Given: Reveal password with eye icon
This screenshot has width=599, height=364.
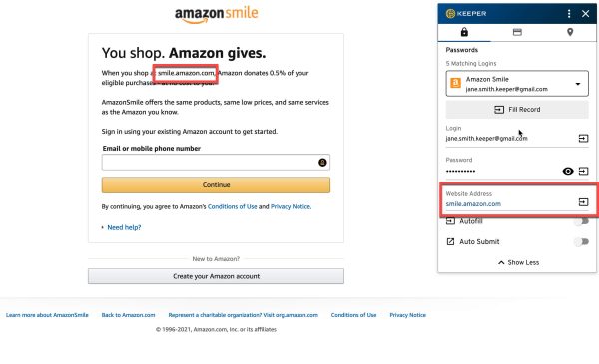Looking at the screenshot, I should point(568,171).
